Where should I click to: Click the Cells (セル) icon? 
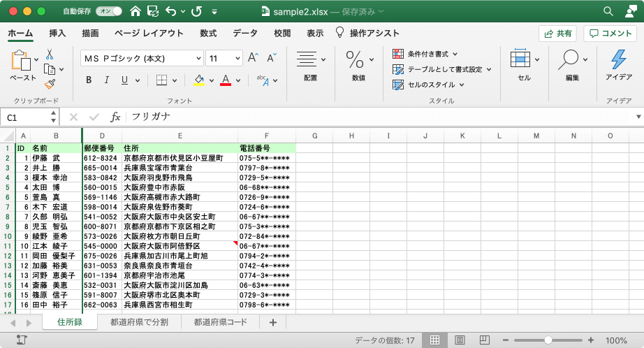click(x=520, y=58)
